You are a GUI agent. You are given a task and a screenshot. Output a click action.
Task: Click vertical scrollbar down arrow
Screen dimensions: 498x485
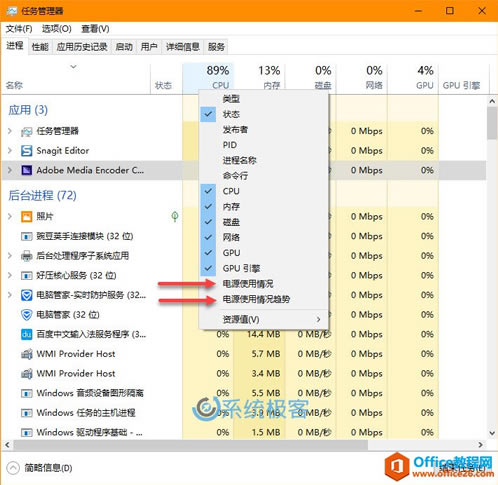click(x=492, y=433)
